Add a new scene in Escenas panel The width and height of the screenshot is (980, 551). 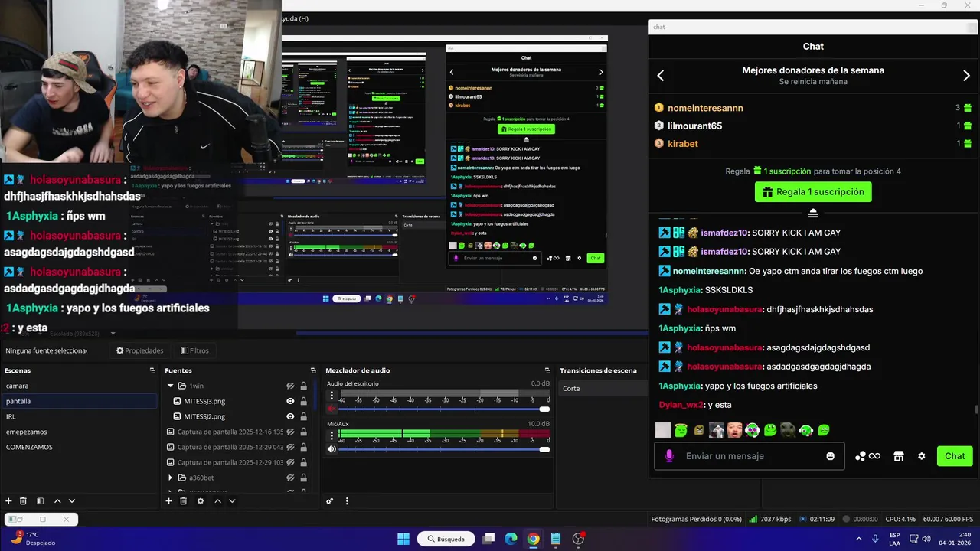(8, 501)
